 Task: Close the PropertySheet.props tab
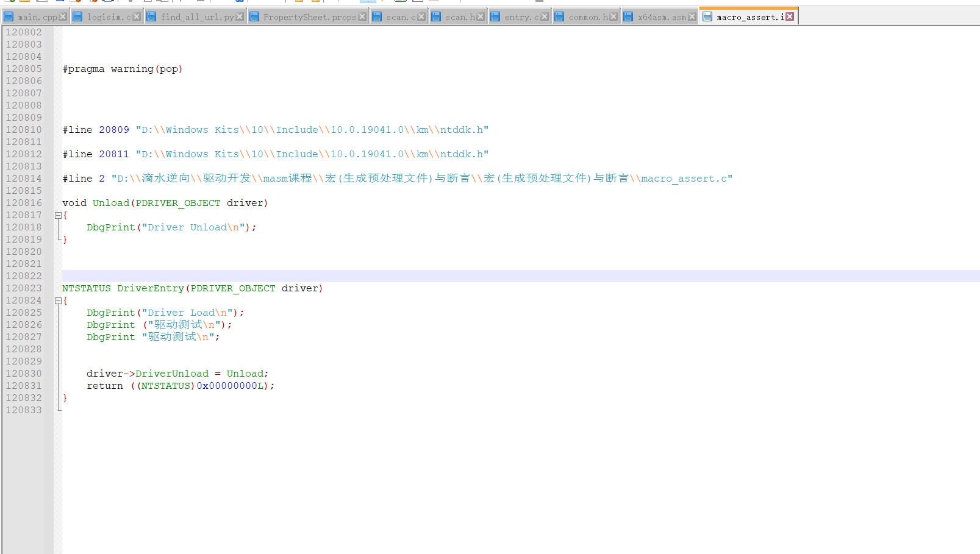362,16
